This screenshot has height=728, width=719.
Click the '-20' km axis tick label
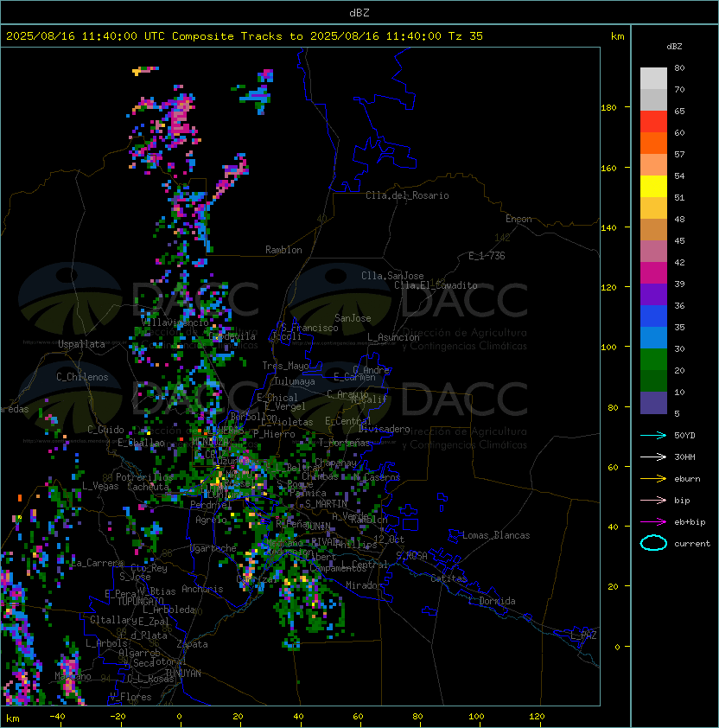118,717
